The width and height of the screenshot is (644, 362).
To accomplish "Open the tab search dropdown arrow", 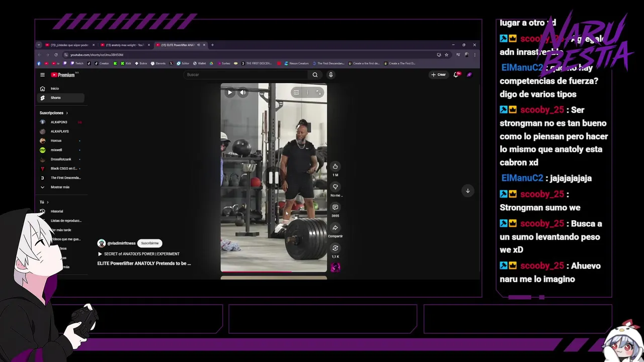I will pyautogui.click(x=39, y=45).
